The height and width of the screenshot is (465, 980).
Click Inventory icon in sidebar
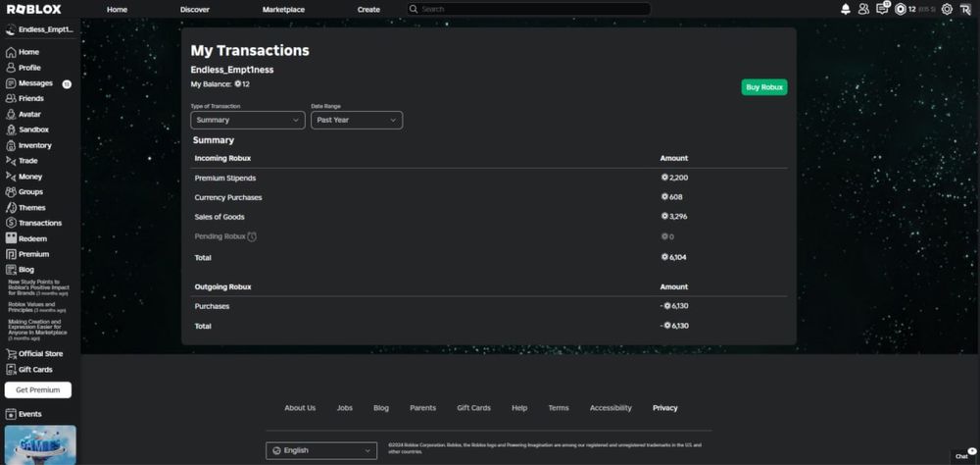[x=11, y=145]
